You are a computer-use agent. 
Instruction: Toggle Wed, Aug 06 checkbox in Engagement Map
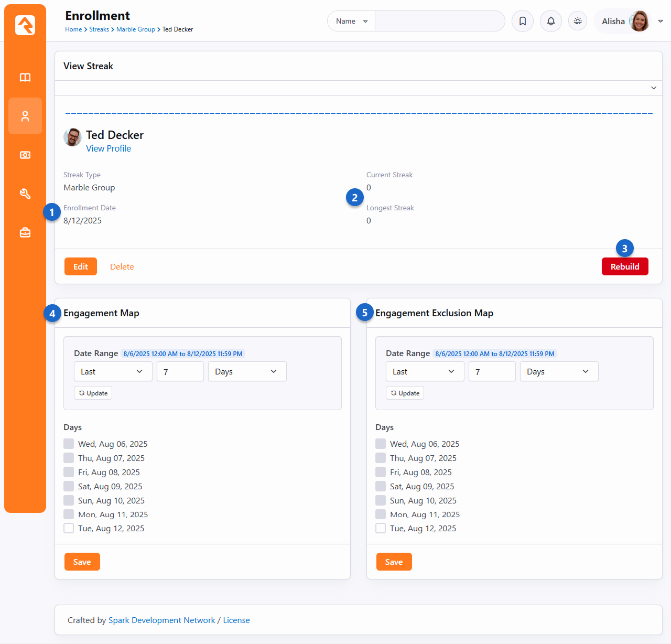pos(69,444)
